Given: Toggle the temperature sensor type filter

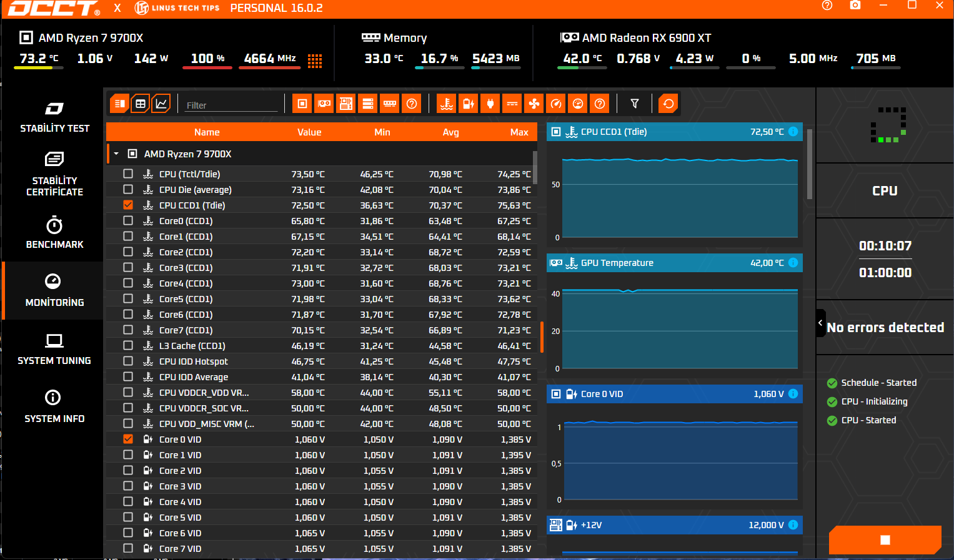Looking at the screenshot, I should (x=447, y=104).
